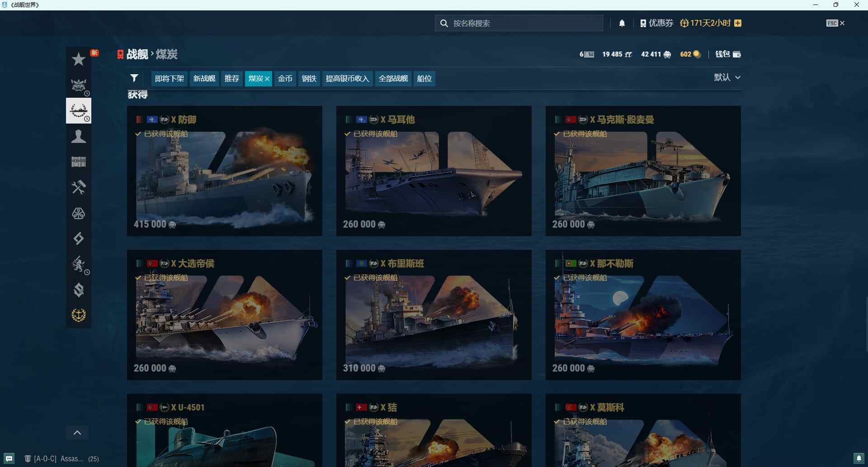This screenshot has width=868, height=467.
Task: Open the X 莫斯科 ship card
Action: pos(643,430)
